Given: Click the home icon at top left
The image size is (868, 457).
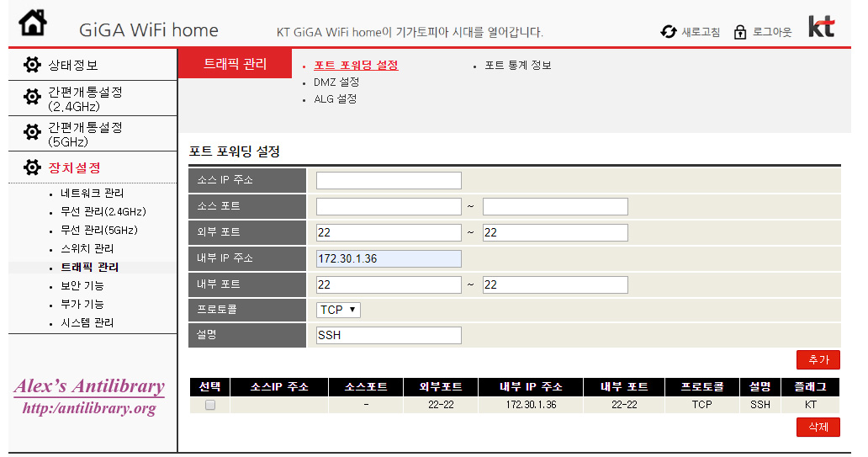Looking at the screenshot, I should [33, 23].
